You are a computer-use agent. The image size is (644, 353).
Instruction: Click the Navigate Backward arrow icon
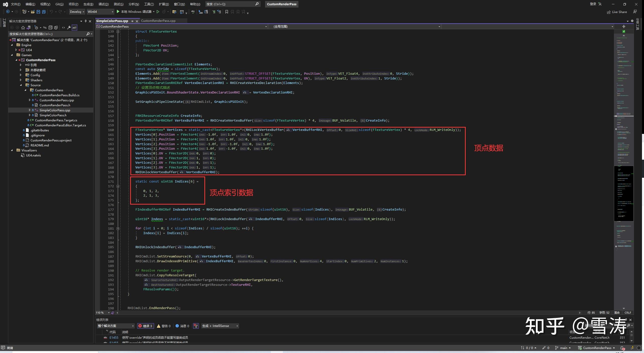(8, 12)
